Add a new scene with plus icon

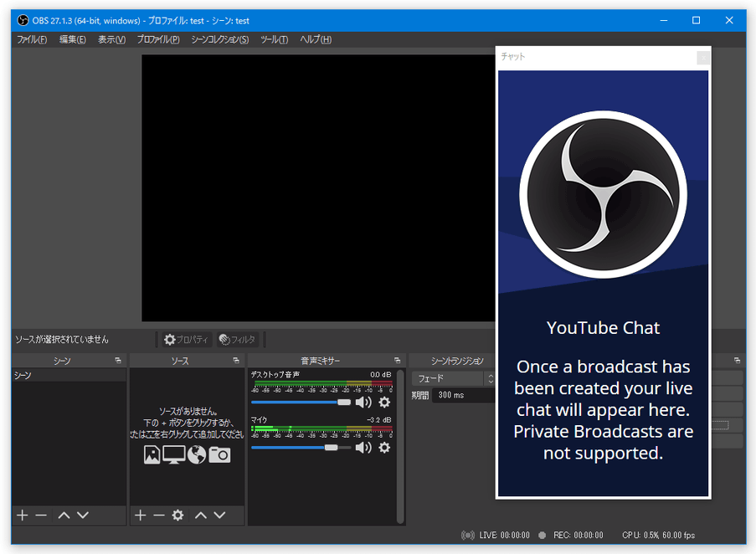[x=22, y=515]
